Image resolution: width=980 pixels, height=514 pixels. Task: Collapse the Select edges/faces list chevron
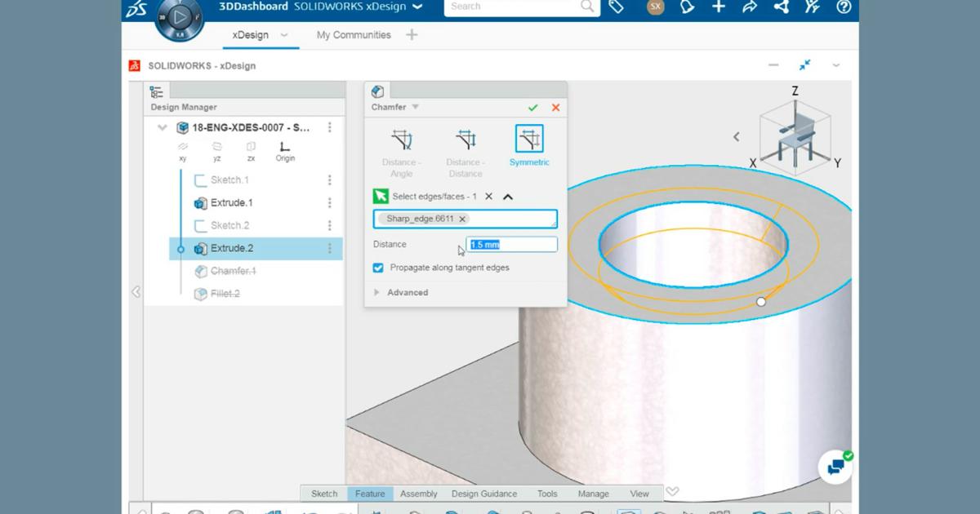tap(507, 196)
